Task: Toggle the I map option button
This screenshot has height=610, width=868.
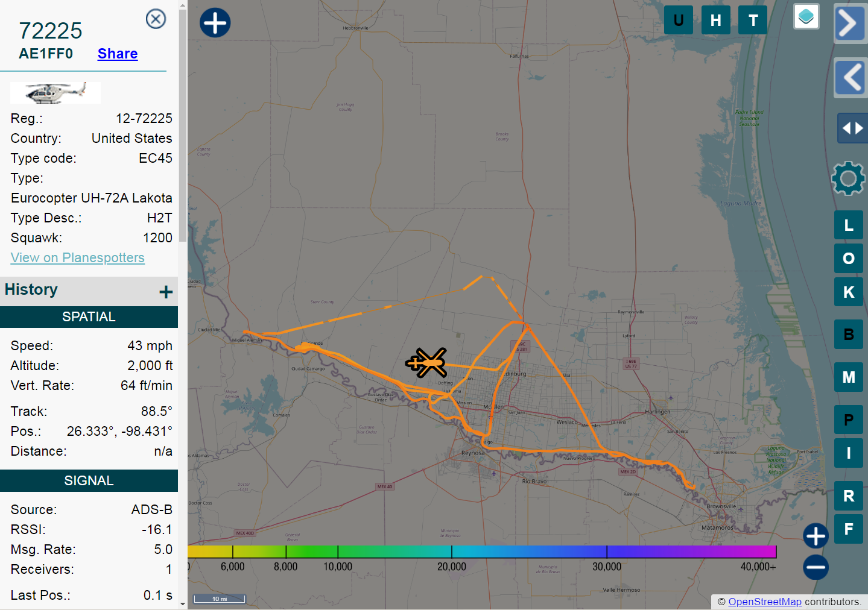Action: click(x=849, y=453)
